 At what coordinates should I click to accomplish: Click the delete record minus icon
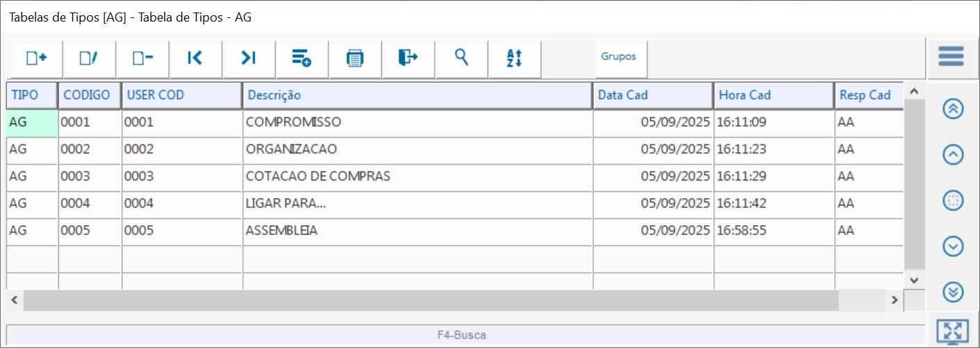(142, 58)
